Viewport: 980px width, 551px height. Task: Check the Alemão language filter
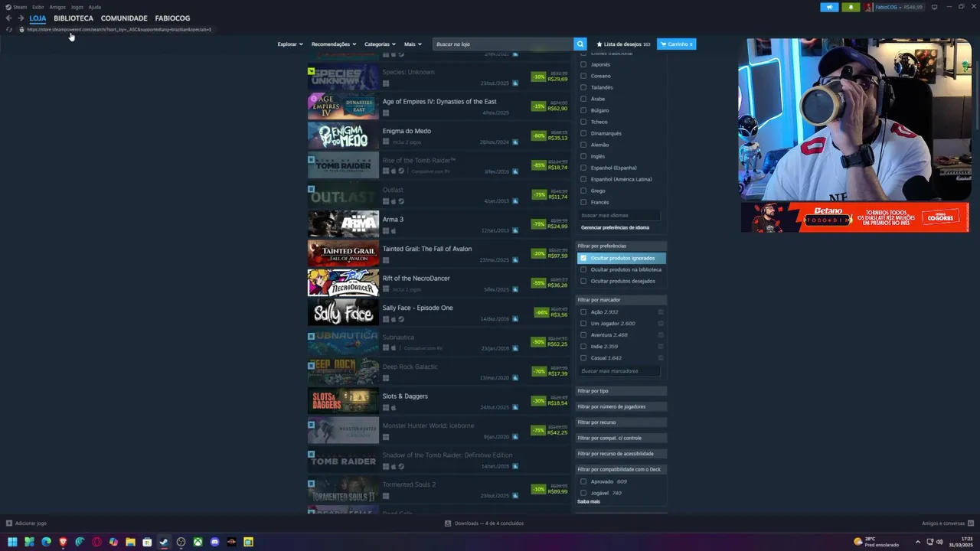pyautogui.click(x=583, y=145)
